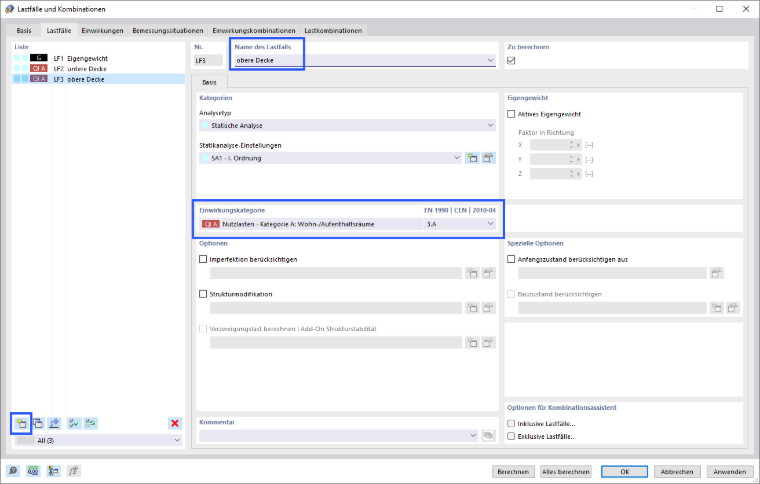Viewport: 760px width, 484px height.
Task: Enable Imperfektion berücksichtigen checkbox
Action: tap(203, 259)
